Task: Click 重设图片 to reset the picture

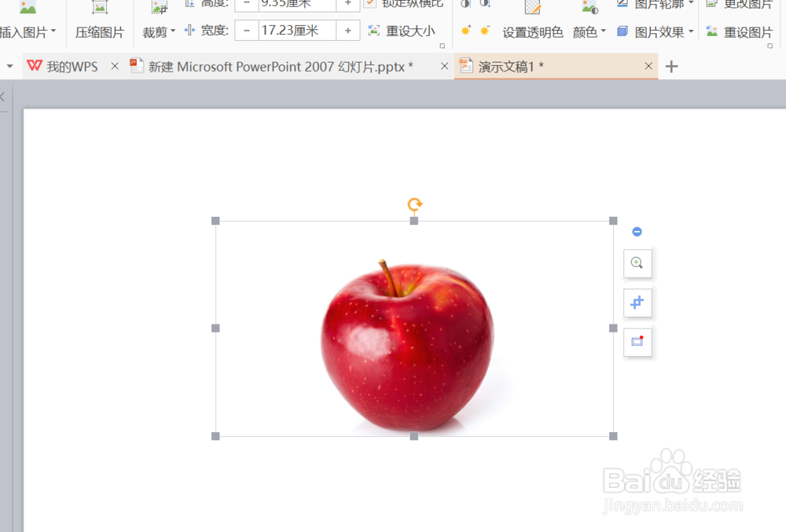Action: click(740, 32)
